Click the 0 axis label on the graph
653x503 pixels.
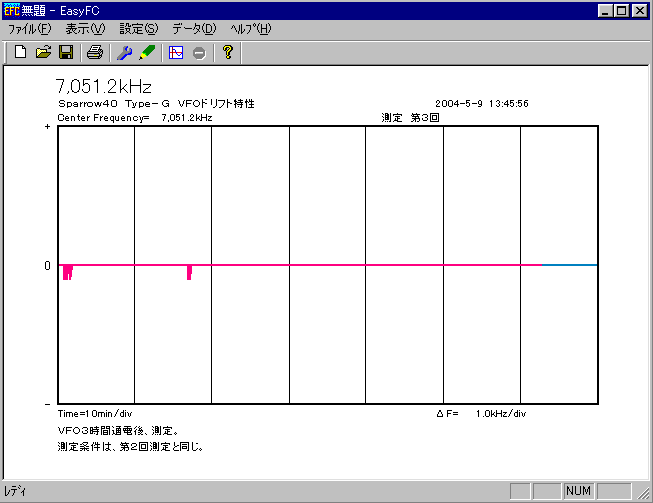(x=47, y=266)
